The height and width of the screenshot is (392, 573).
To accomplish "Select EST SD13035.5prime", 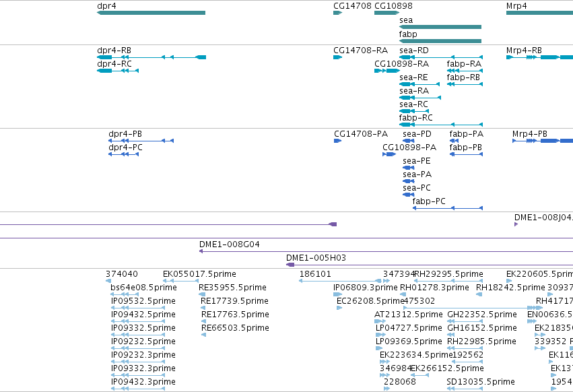I will [x=465, y=389].
